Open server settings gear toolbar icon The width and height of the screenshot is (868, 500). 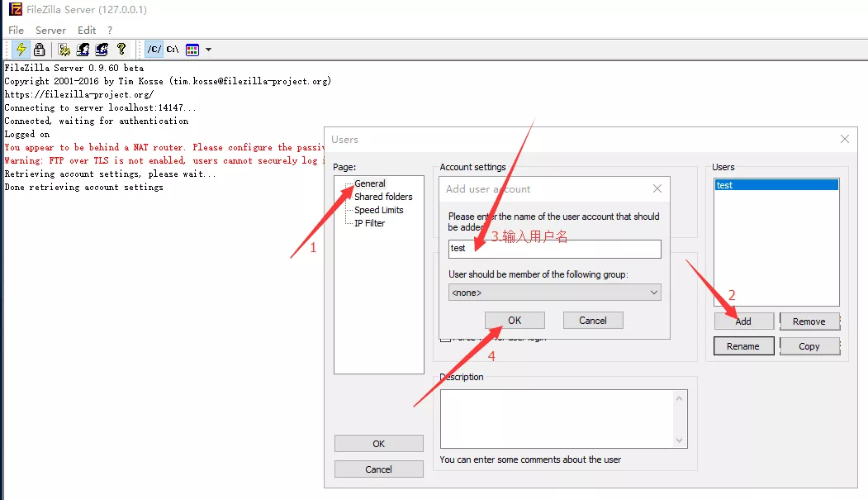64,50
